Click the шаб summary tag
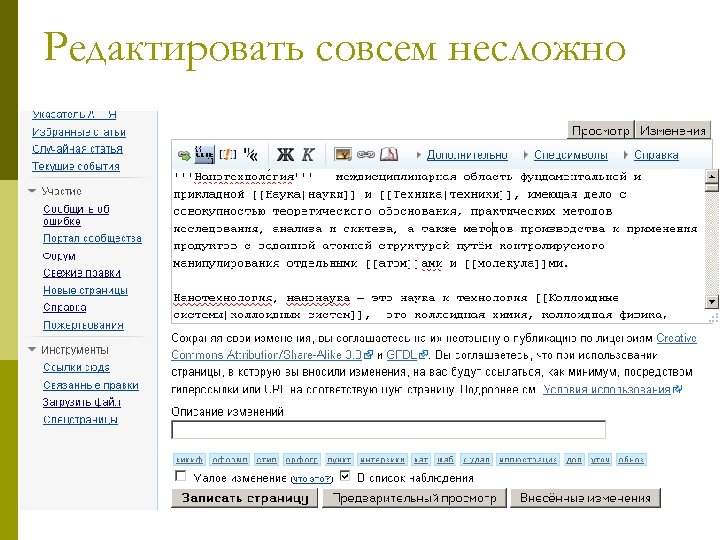The image size is (720, 540). 445,459
